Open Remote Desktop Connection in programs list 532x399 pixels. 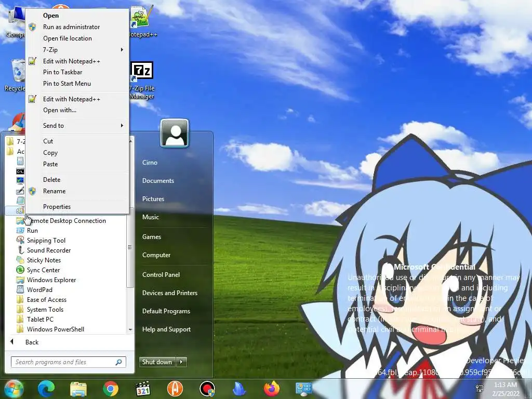68,220
